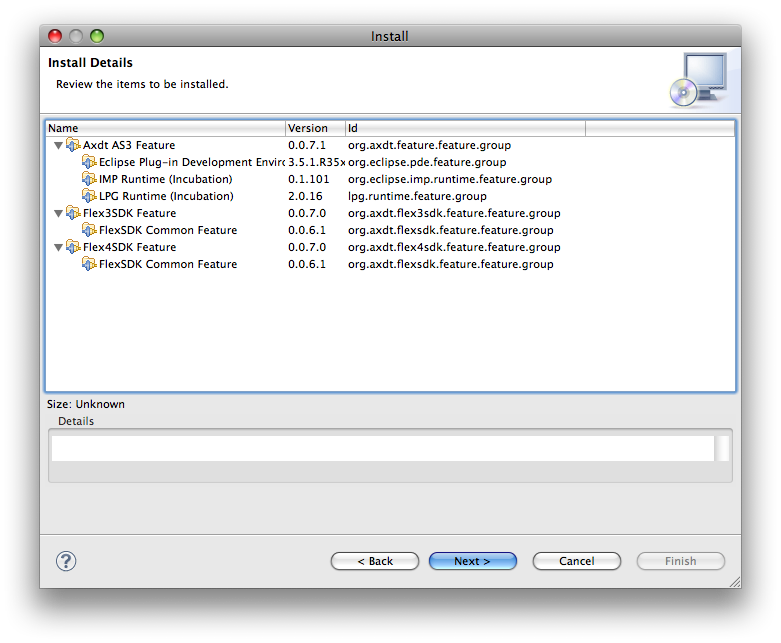Click the disabled Finish button
The width and height of the screenshot is (781, 643).
pos(680,561)
